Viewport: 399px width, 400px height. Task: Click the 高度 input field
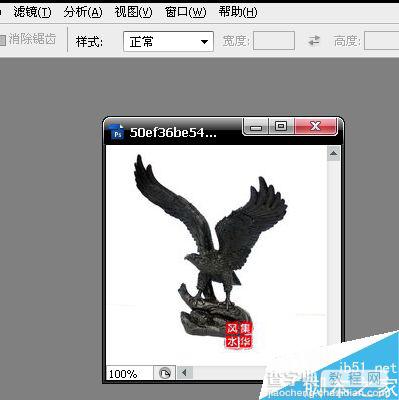pos(381,41)
